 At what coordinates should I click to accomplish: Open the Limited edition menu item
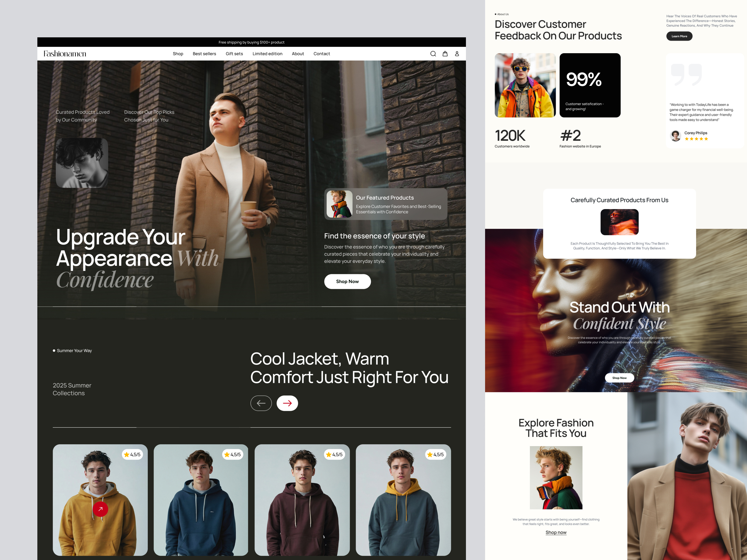268,54
